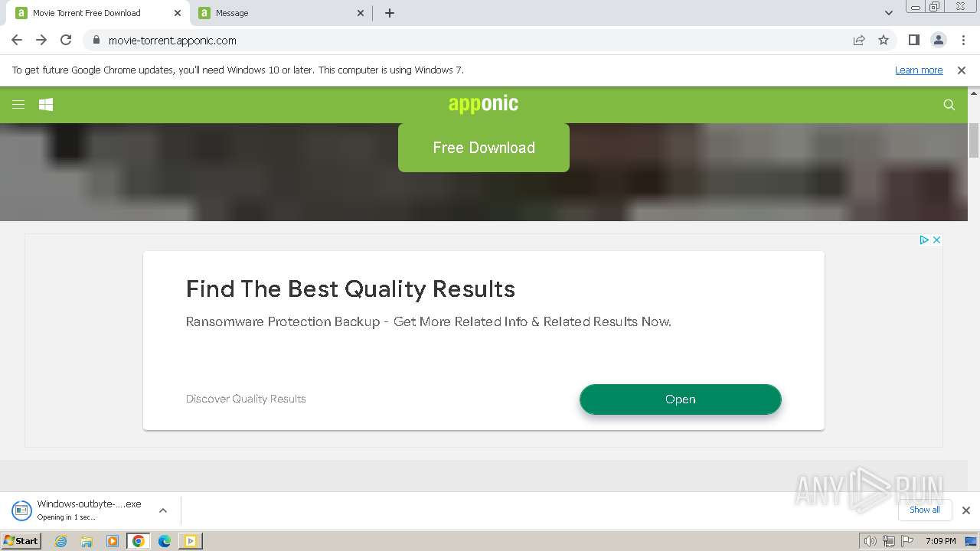
Task: Bookmark this page with the star
Action: [x=884, y=40]
